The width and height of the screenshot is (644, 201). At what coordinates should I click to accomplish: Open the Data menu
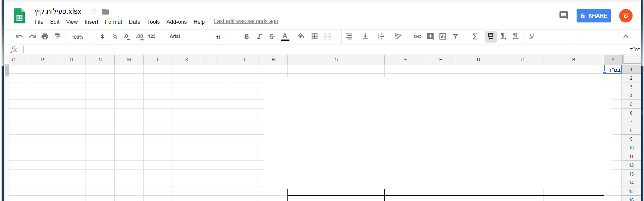click(x=135, y=22)
